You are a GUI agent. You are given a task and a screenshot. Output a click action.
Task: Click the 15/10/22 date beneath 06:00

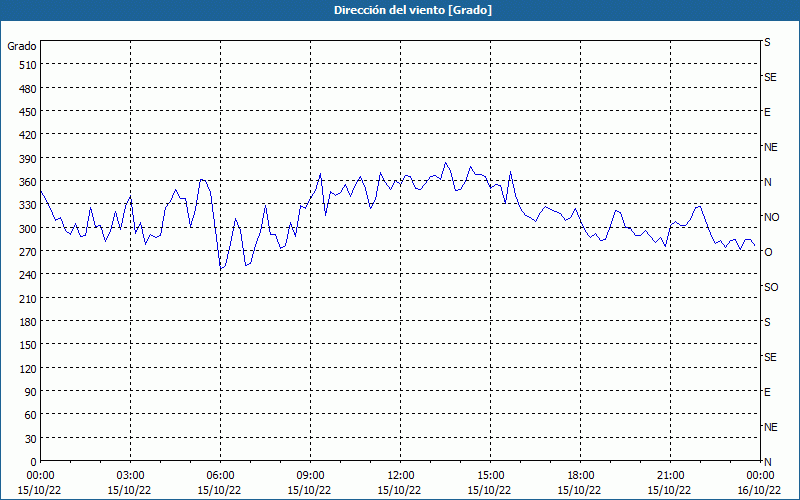point(219,490)
